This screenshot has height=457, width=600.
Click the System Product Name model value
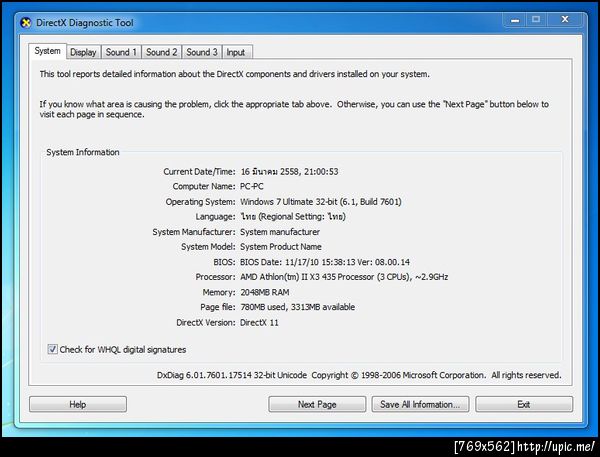pos(281,247)
